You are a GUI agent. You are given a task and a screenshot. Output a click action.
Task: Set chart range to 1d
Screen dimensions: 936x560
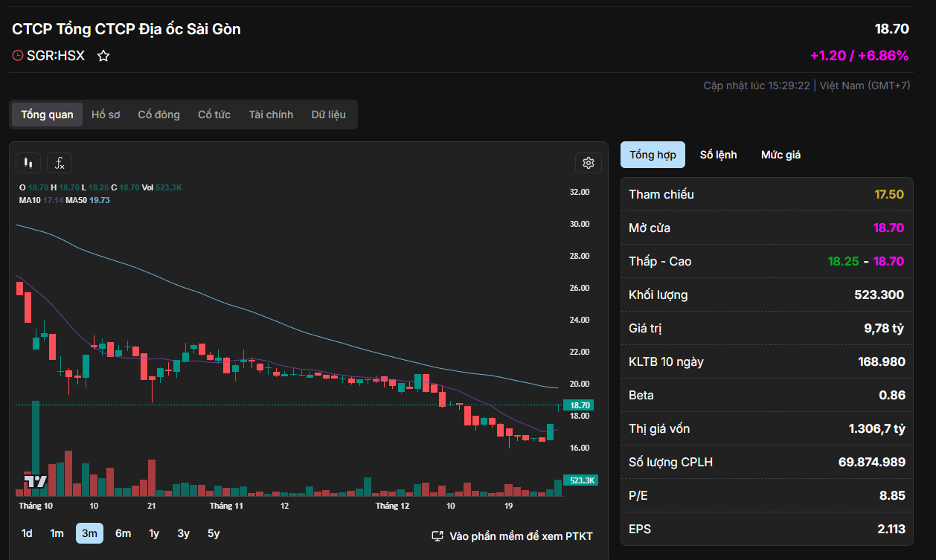click(27, 533)
